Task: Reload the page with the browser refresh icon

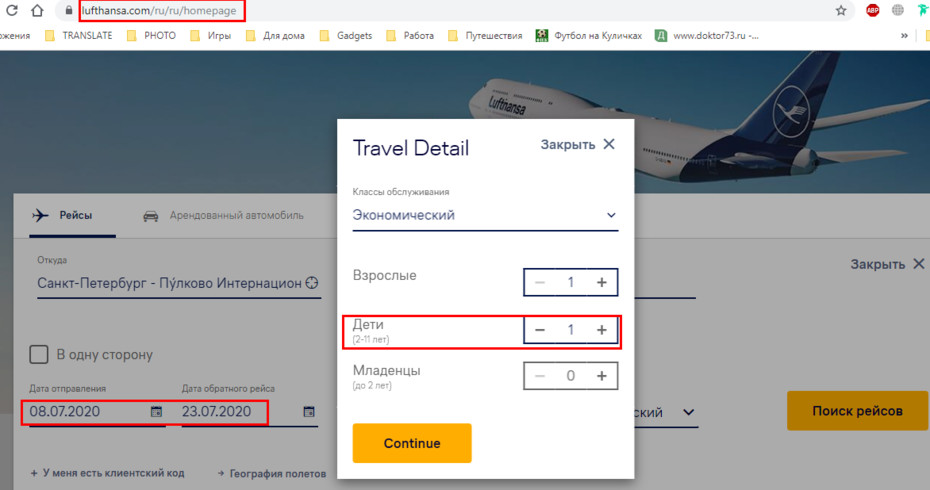Action: coord(12,10)
